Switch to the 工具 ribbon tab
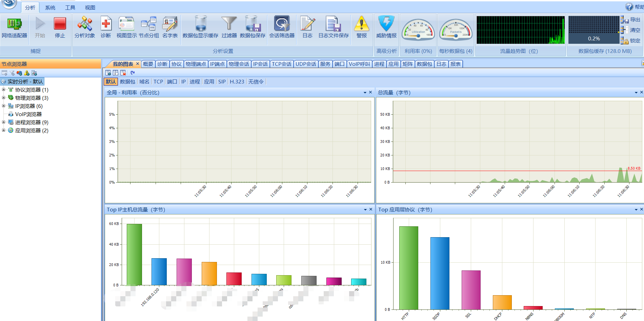644x321 pixels. point(70,7)
